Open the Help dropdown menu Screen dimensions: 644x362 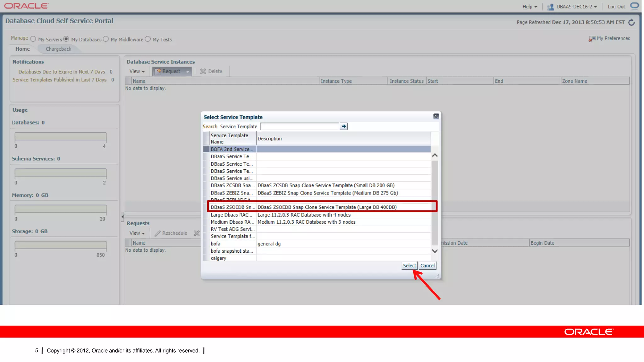[x=530, y=7]
